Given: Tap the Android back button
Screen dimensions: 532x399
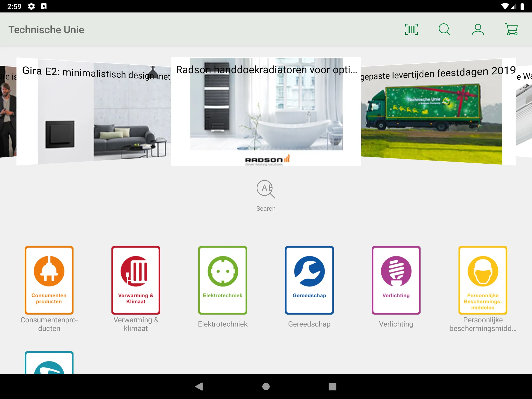Looking at the screenshot, I should 199,387.
